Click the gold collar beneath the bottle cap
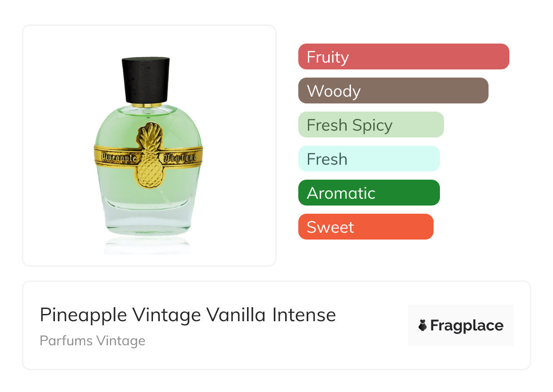Image resolution: width=553 pixels, height=392 pixels. pyautogui.click(x=146, y=105)
